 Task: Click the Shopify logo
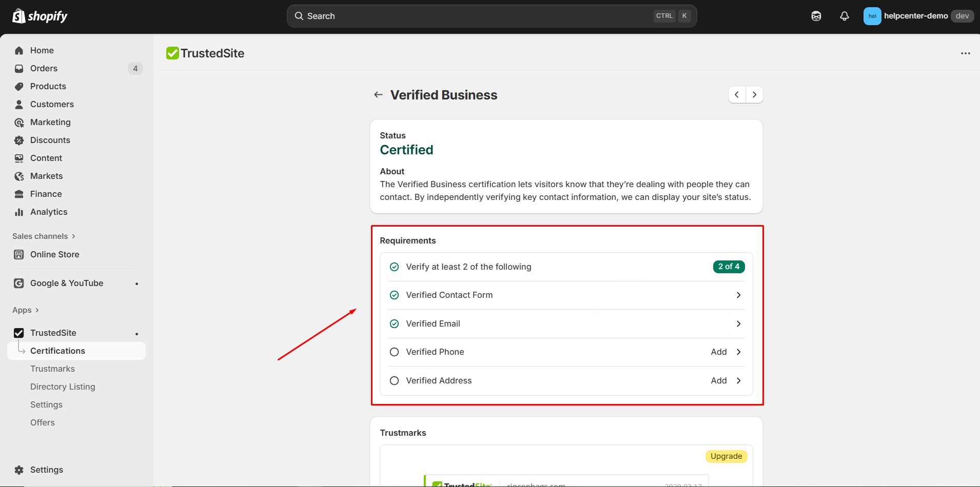(x=40, y=16)
